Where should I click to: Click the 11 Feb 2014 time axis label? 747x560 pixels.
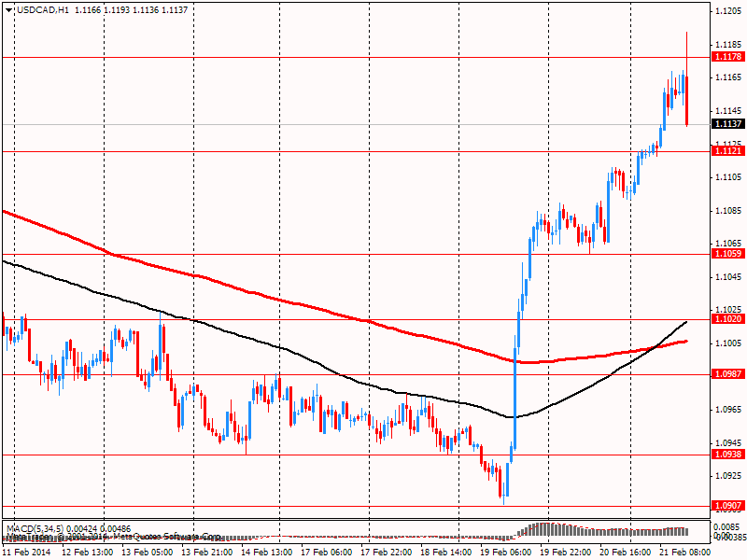27,553
